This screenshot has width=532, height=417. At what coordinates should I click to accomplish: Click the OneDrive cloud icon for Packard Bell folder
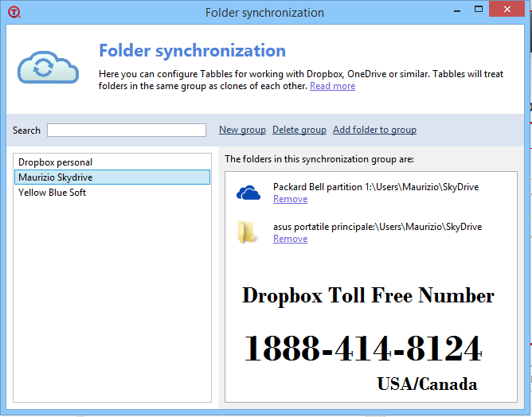(x=248, y=193)
